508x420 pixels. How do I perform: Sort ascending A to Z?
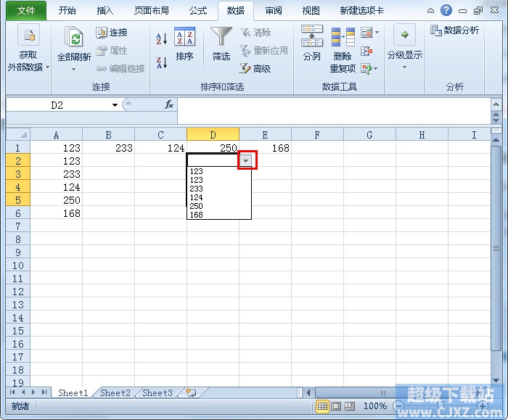(161, 39)
